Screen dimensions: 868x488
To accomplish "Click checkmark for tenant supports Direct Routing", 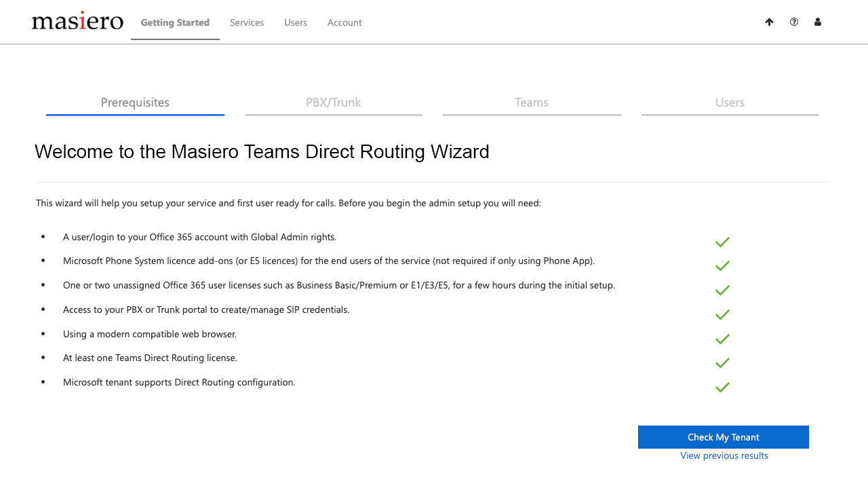I will click(x=722, y=387).
